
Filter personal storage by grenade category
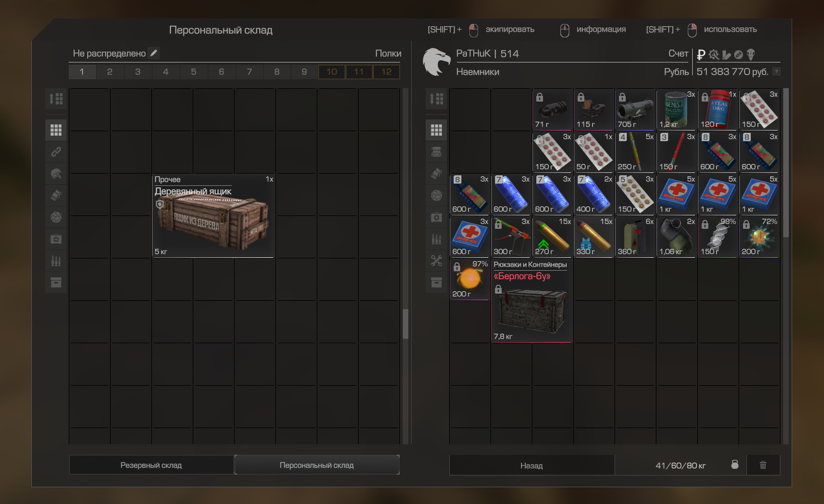point(56,195)
